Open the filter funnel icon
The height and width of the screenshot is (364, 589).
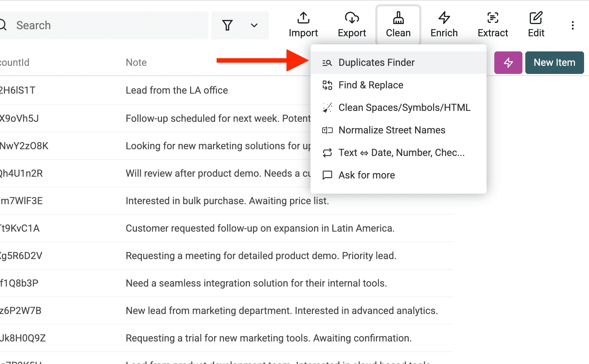(x=227, y=25)
